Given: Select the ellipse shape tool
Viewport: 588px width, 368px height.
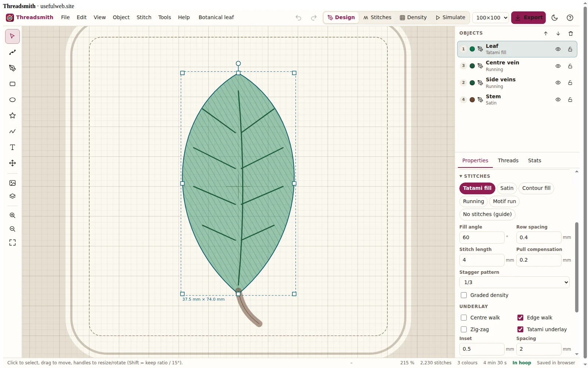Looking at the screenshot, I should tap(12, 100).
